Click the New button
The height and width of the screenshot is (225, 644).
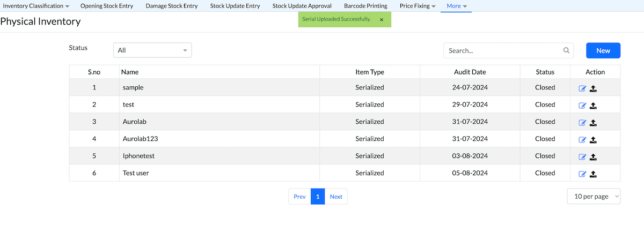point(603,50)
